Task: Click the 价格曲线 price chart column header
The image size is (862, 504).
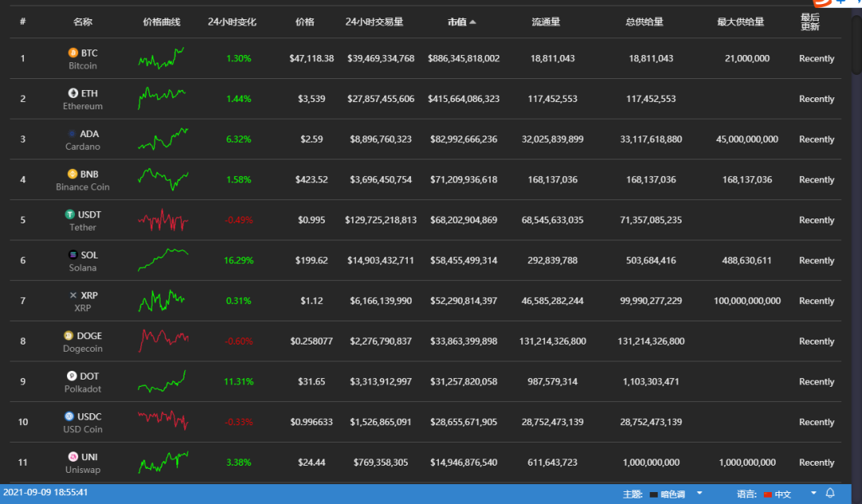Action: click(161, 22)
